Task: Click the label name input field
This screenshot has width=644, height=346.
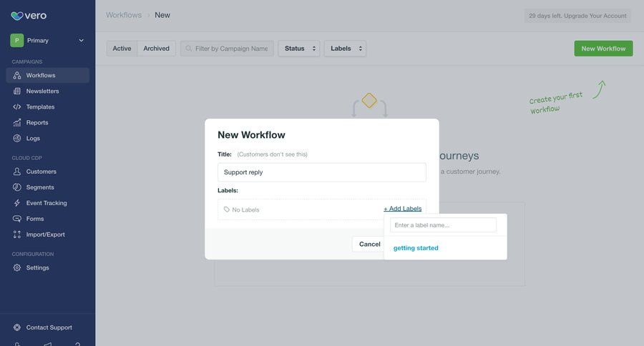Action: (443, 225)
